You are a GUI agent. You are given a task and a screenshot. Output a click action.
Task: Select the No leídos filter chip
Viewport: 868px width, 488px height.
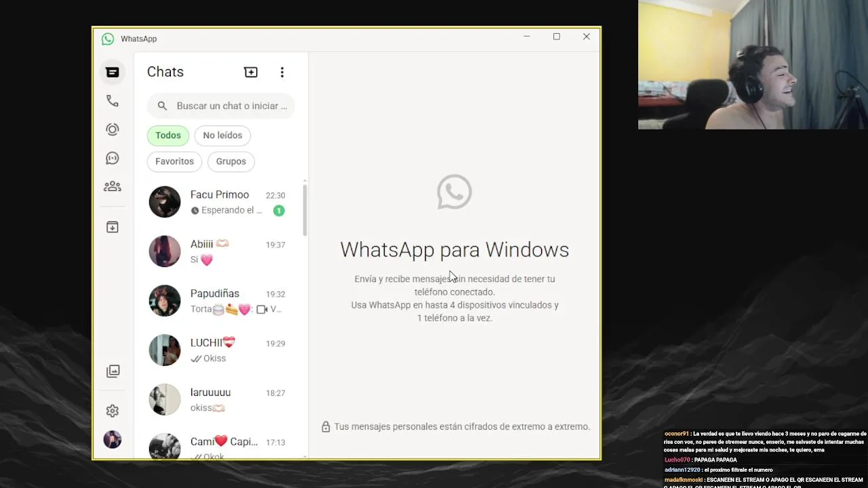pyautogui.click(x=222, y=136)
